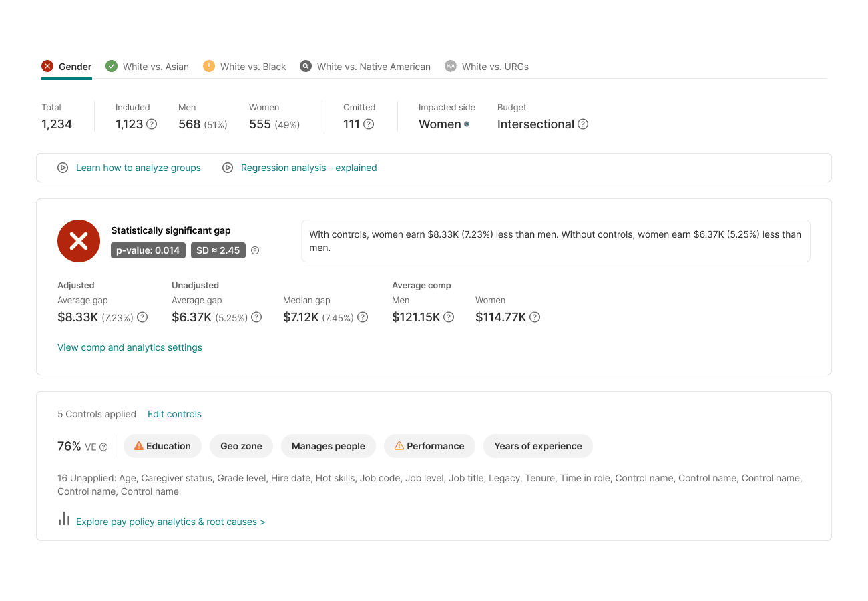Click View comp and analytics settings
The width and height of the screenshot is (868, 601).
pos(130,347)
